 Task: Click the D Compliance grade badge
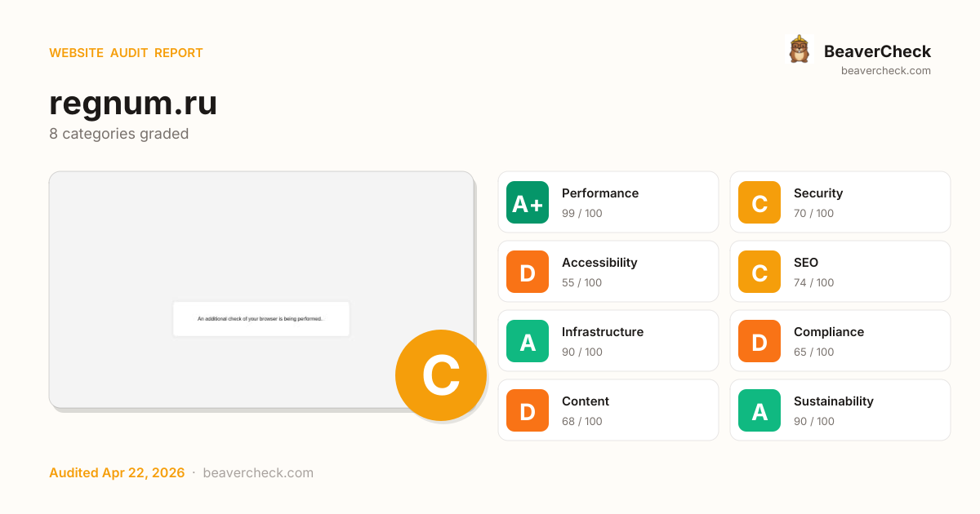759,341
